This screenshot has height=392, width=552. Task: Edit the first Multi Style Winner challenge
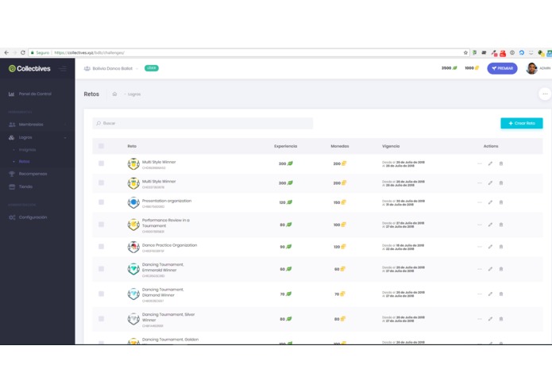(490, 163)
